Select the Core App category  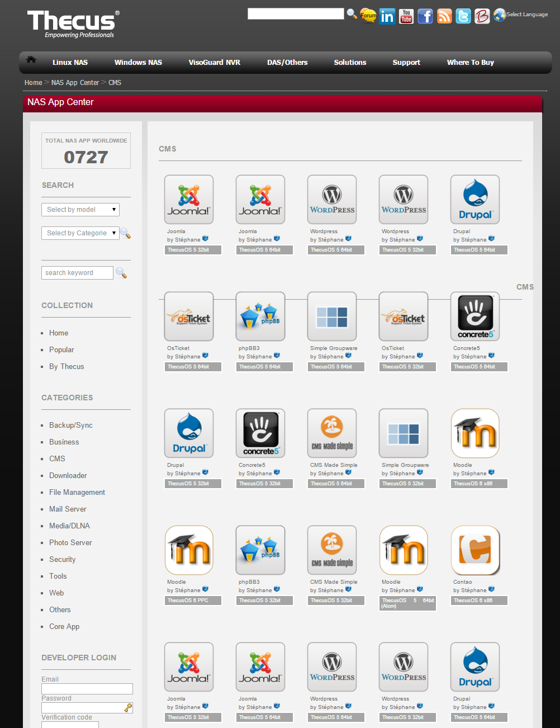[64, 627]
